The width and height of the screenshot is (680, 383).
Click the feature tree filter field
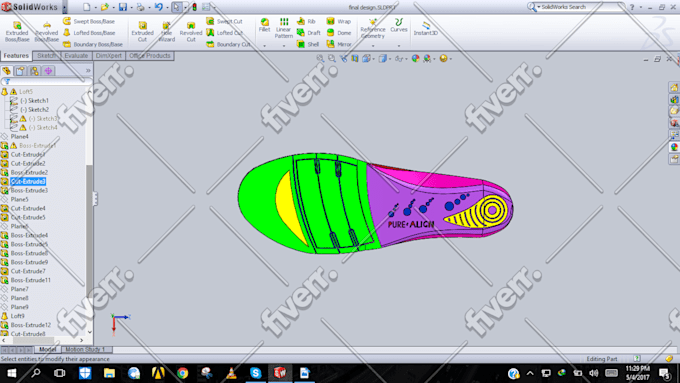46,81
